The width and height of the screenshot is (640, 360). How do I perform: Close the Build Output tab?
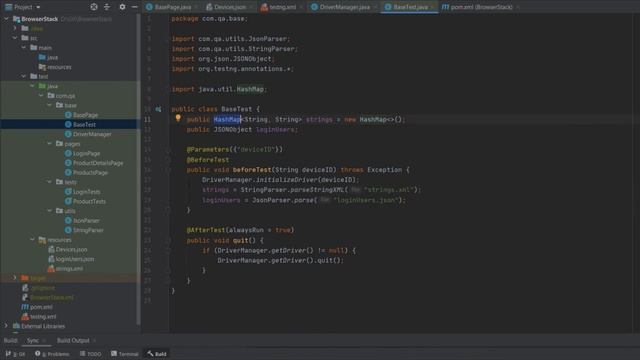94,340
